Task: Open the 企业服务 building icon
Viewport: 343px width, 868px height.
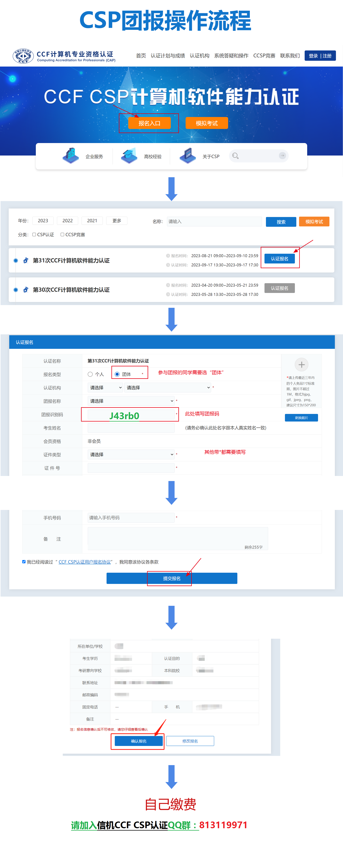Action: pyautogui.click(x=71, y=156)
